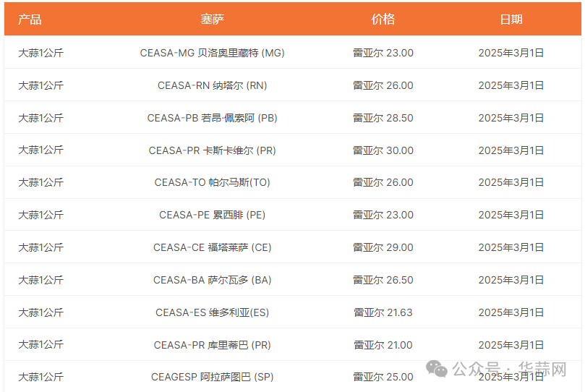Click the price 雷亚尔 30.00
This screenshot has height=392, width=585.
point(383,150)
